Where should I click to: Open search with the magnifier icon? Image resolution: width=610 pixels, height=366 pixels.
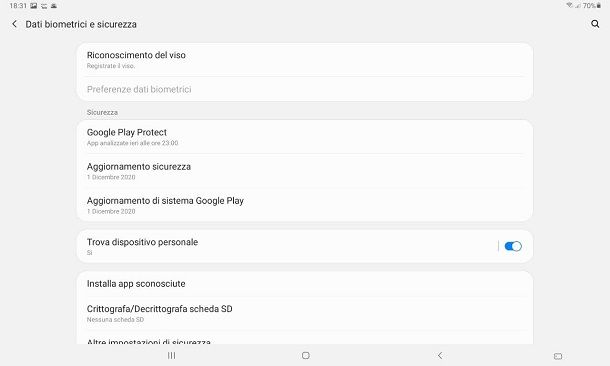(595, 24)
